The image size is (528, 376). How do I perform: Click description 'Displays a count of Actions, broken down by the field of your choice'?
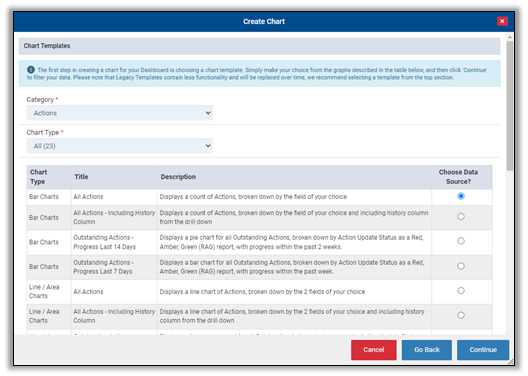253,197
